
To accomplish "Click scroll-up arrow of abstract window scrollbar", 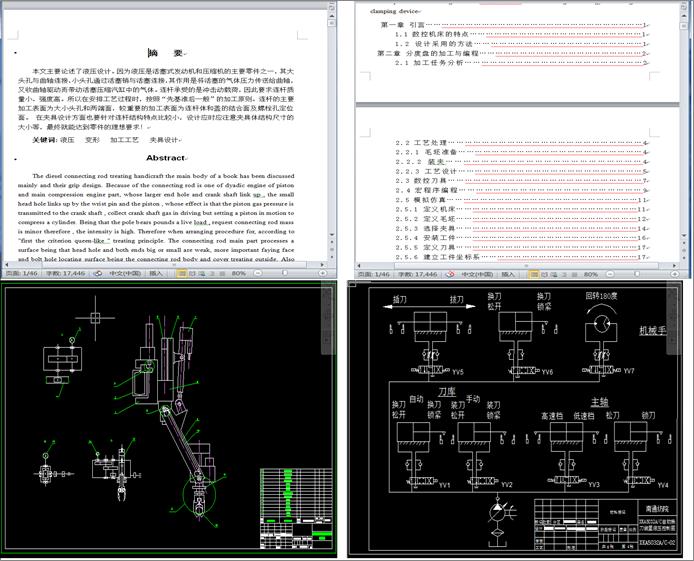I will [x=331, y=16].
